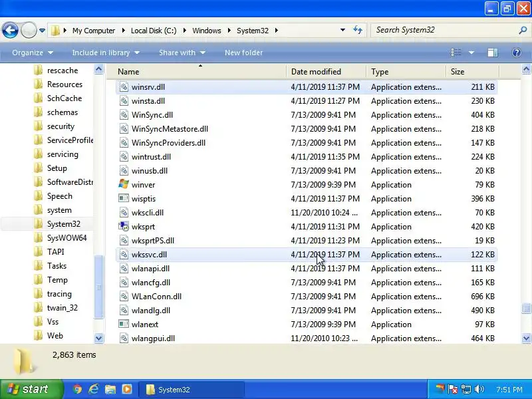Image resolution: width=532 pixels, height=399 pixels.
Task: Select the winusb.dll file icon
Action: point(124,171)
